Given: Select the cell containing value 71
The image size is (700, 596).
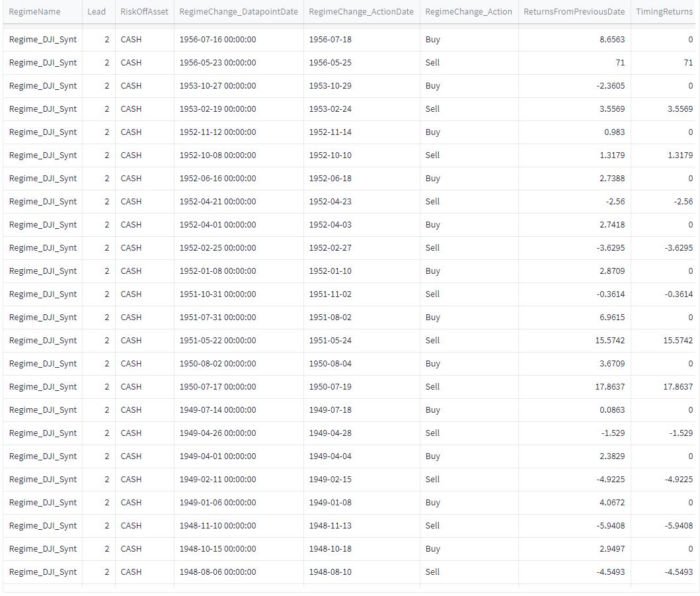Looking at the screenshot, I should (x=619, y=62).
